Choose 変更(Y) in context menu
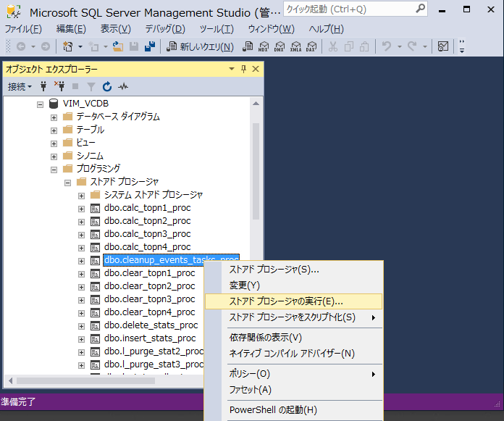 coord(294,285)
